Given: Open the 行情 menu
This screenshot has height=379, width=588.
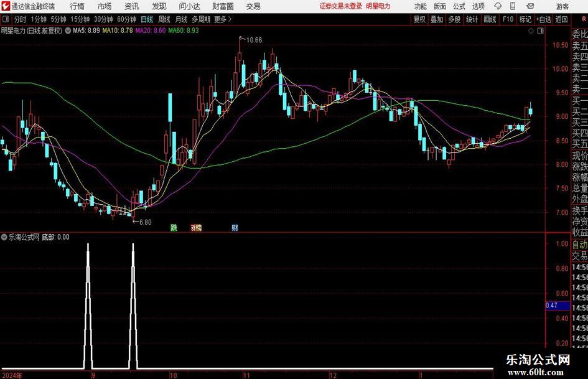Looking at the screenshot, I should coord(77,6).
